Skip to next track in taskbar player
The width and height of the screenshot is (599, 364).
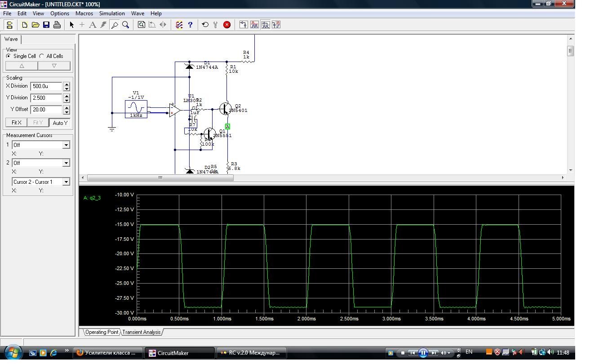coord(434,353)
